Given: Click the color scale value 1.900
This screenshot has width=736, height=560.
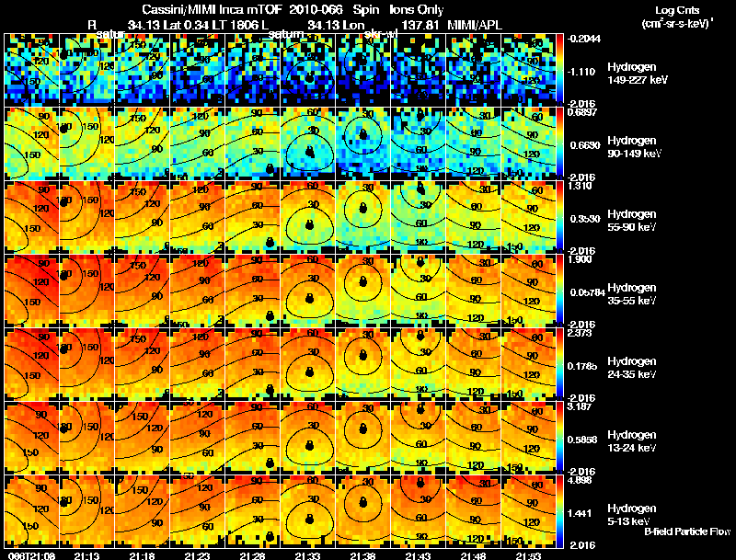Looking at the screenshot, I should pos(581,259).
